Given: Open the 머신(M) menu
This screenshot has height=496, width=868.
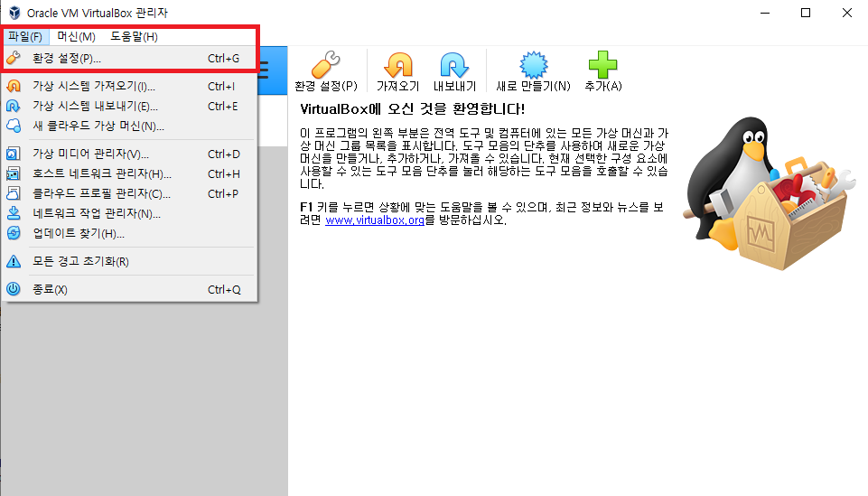Looking at the screenshot, I should click(77, 36).
